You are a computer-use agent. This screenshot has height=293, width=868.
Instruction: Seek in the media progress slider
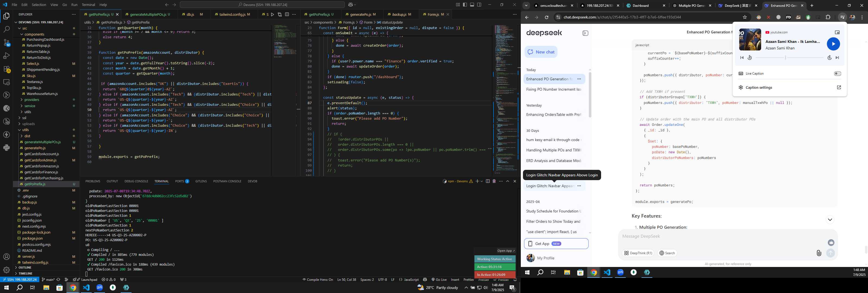[x=789, y=58]
